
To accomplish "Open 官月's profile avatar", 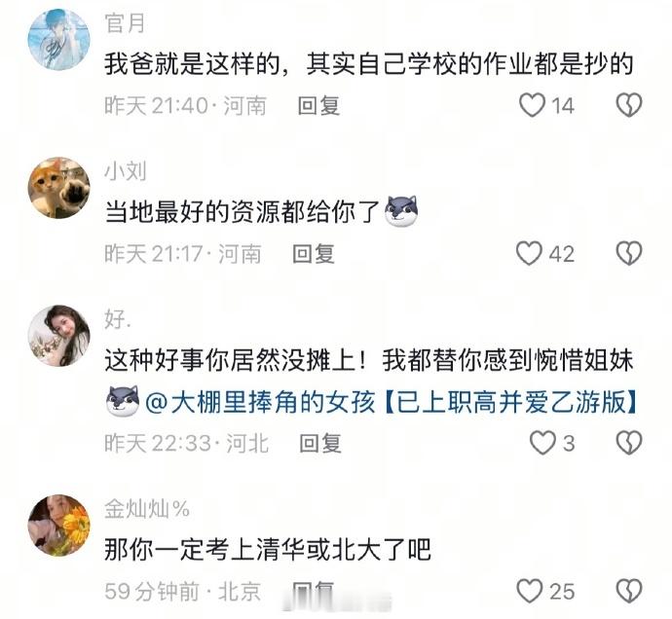I will pyautogui.click(x=58, y=39).
